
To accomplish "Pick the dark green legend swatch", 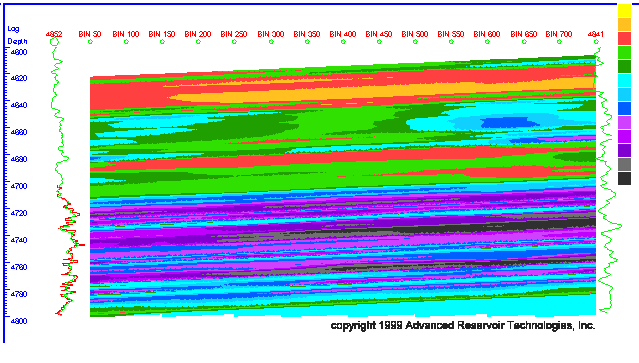I will pos(624,66).
